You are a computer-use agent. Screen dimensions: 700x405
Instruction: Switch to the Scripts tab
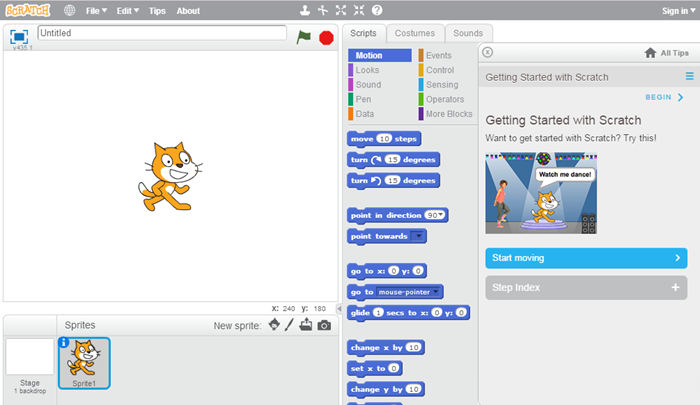click(x=363, y=33)
